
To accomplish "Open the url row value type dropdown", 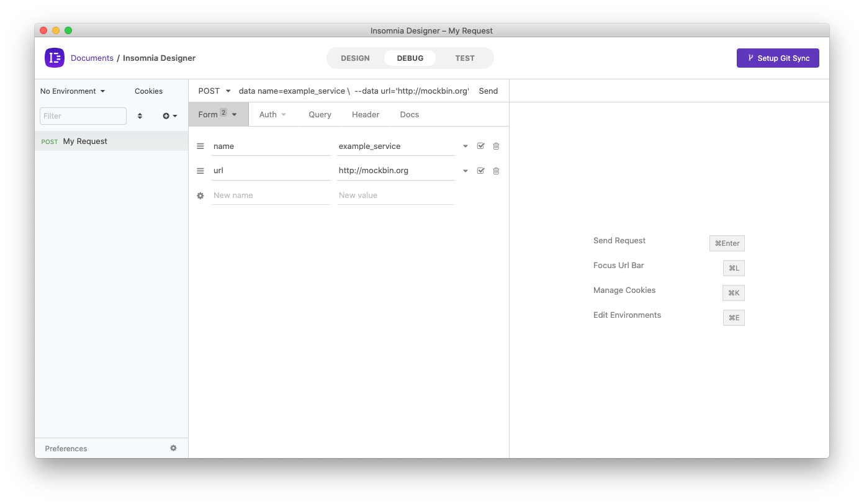I will pos(466,171).
